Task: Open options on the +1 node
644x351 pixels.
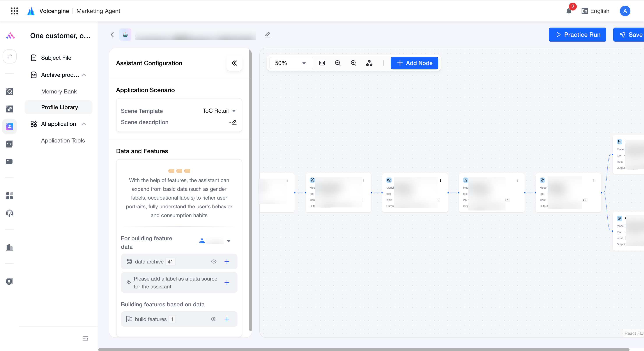Action: (517, 180)
